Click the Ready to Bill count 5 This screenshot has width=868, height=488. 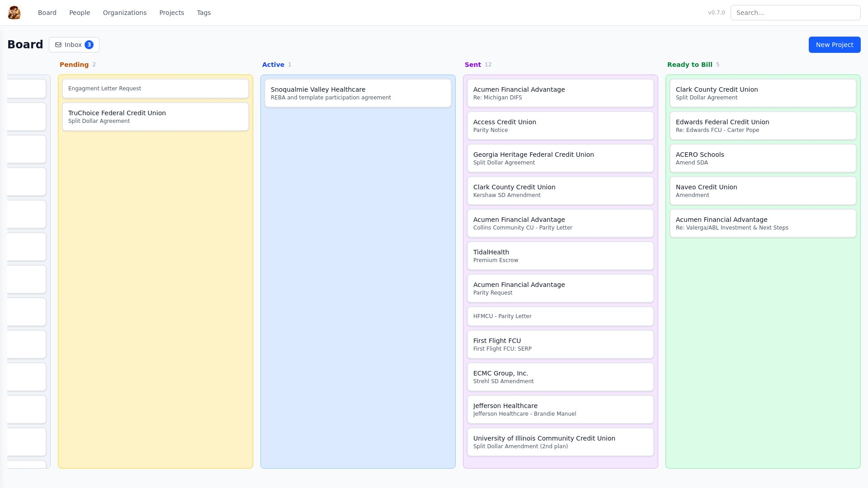click(718, 65)
